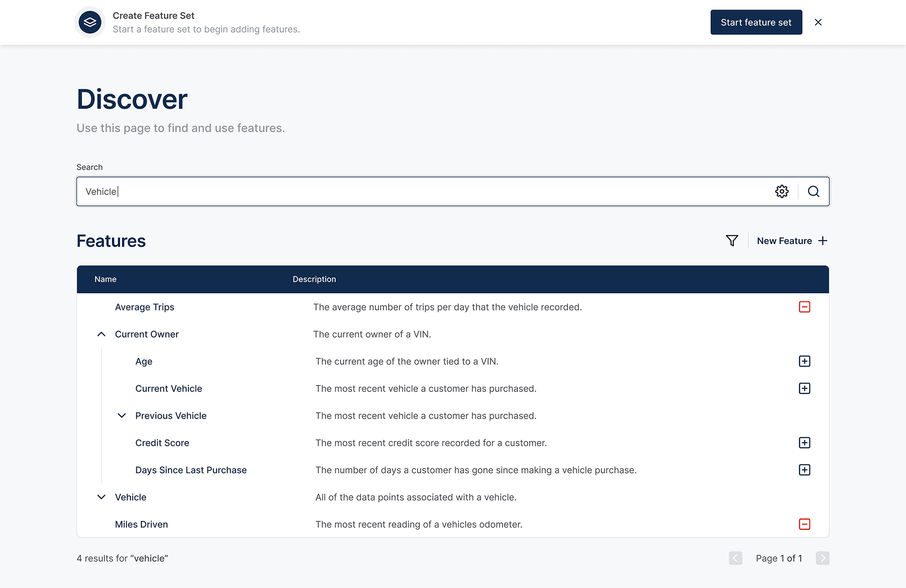Expand the Vehicle feature group

[x=101, y=497]
